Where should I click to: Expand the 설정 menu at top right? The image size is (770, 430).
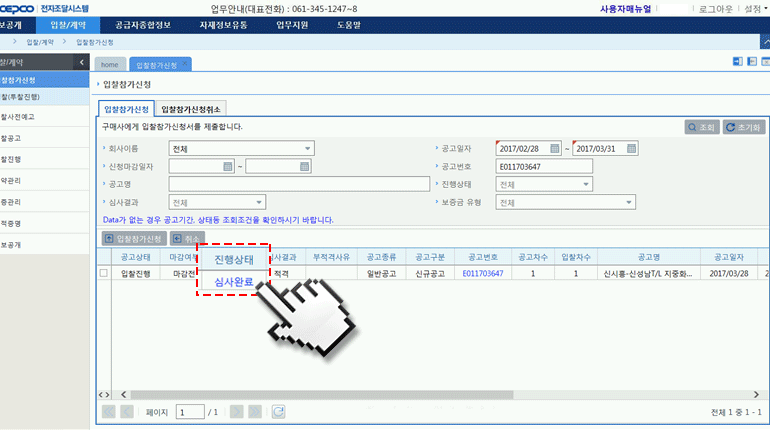(x=755, y=9)
